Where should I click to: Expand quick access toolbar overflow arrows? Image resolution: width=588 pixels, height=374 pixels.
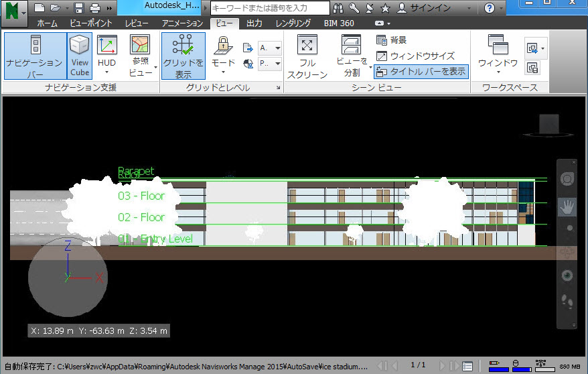point(109,8)
